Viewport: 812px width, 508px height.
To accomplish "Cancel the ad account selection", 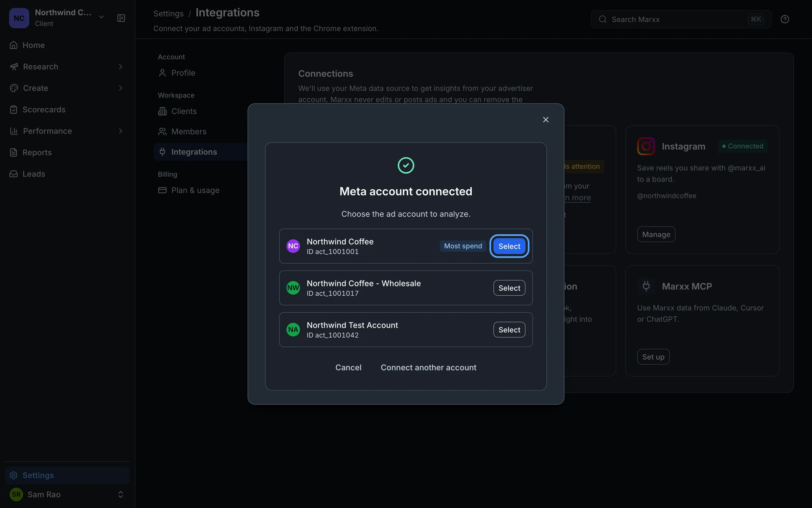I will (x=348, y=367).
